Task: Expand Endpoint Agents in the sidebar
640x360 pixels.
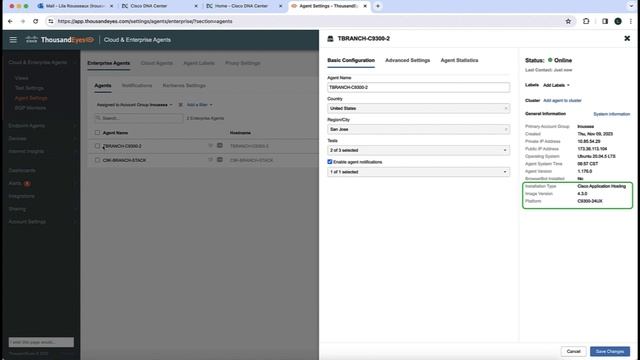Action: [42, 126]
